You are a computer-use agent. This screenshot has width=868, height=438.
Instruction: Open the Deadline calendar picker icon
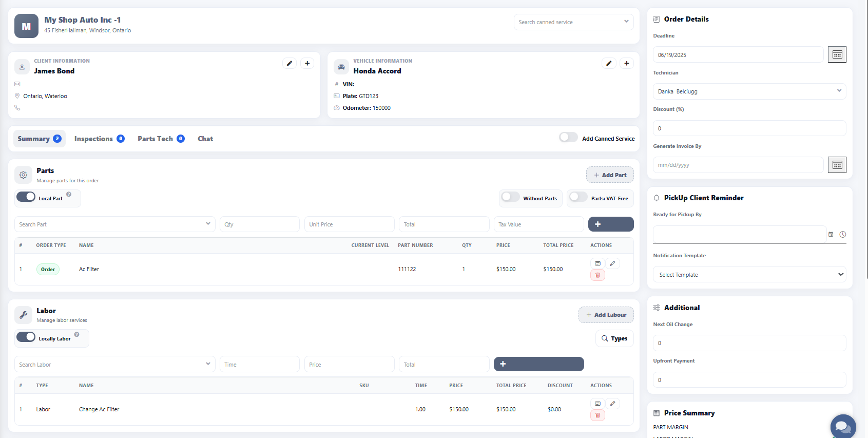click(x=837, y=54)
